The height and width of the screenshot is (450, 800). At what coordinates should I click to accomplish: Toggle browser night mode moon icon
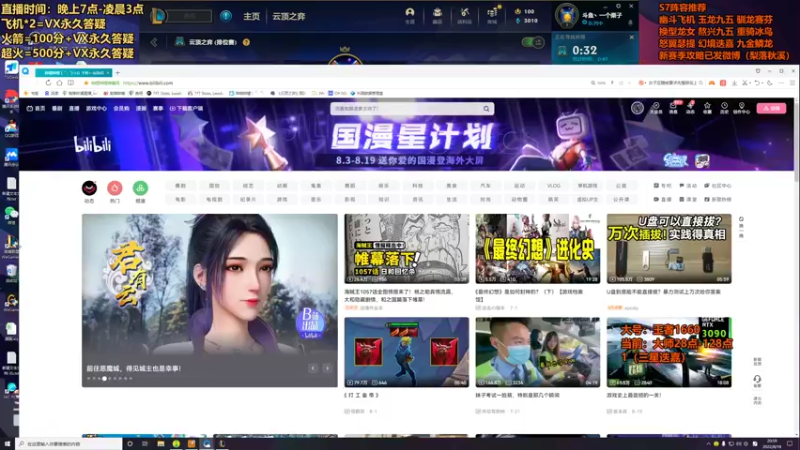[770, 83]
